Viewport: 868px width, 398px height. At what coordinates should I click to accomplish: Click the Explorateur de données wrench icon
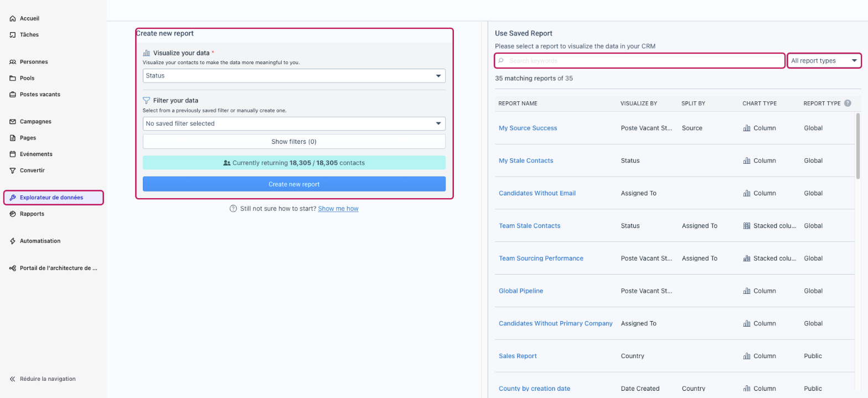pos(13,198)
